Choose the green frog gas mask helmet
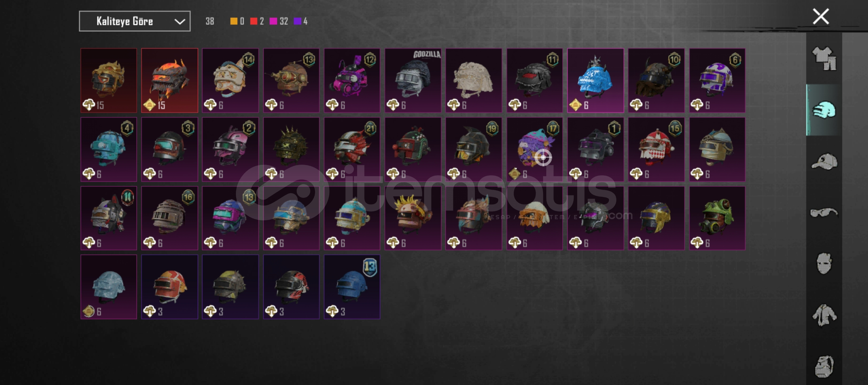Image resolution: width=868 pixels, height=385 pixels. (717, 218)
